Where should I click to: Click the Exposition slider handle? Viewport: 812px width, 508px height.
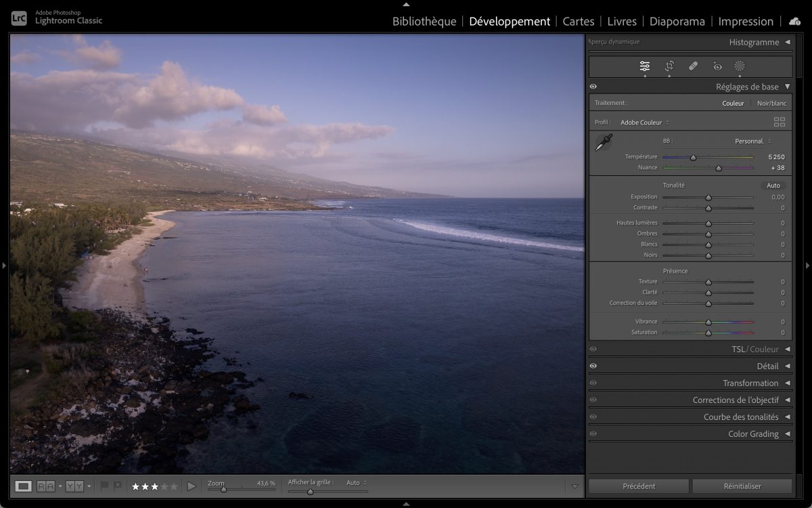(708, 197)
